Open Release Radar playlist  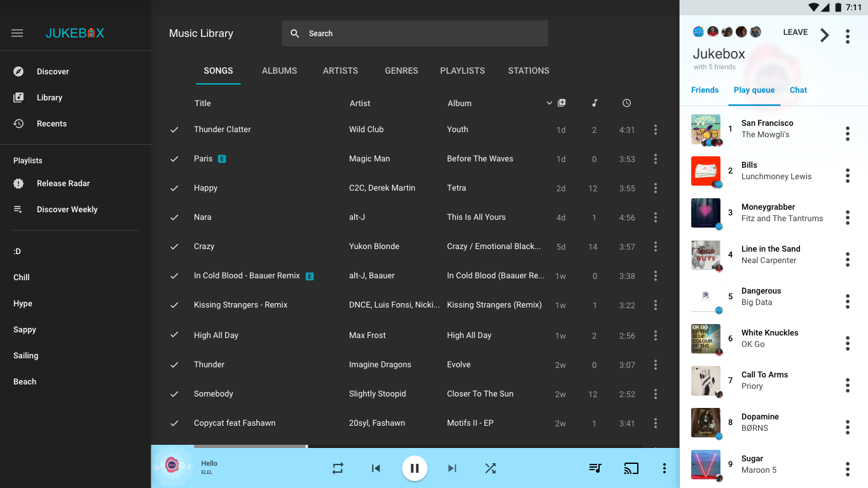point(63,184)
